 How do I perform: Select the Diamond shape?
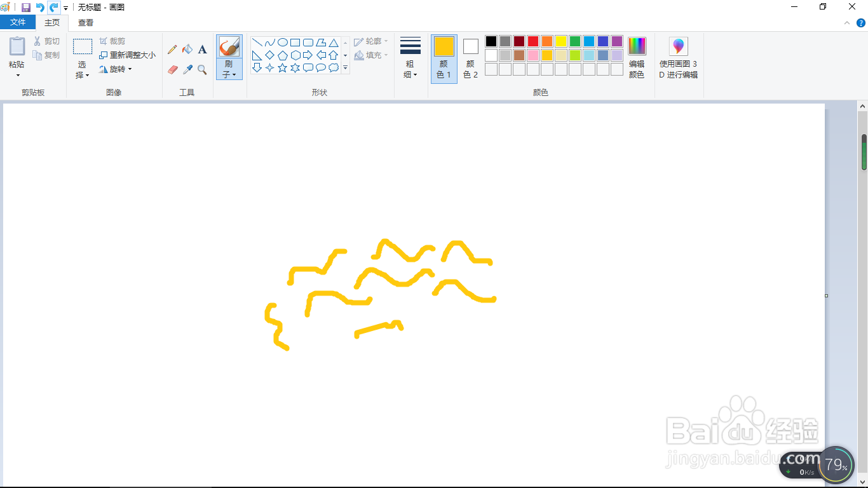[x=270, y=55]
